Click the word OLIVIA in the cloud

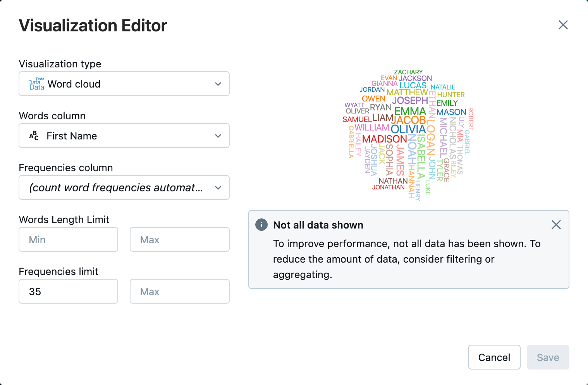[x=408, y=129]
